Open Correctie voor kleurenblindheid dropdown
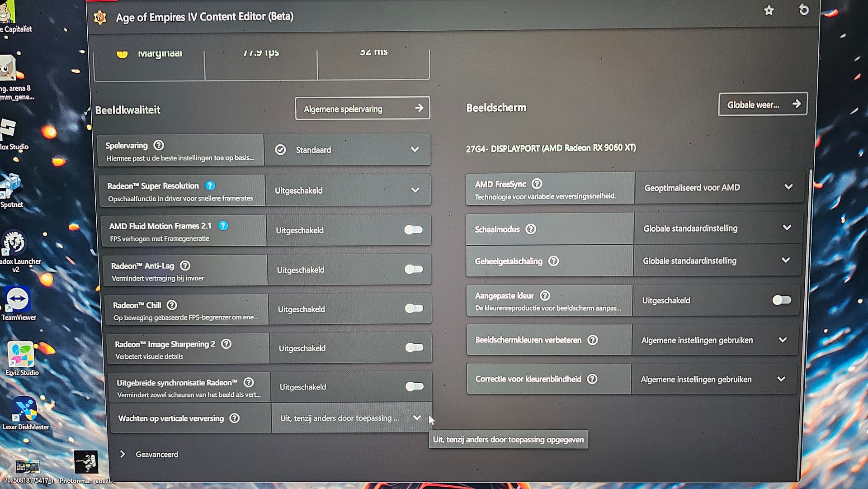The height and width of the screenshot is (489, 868). [713, 379]
